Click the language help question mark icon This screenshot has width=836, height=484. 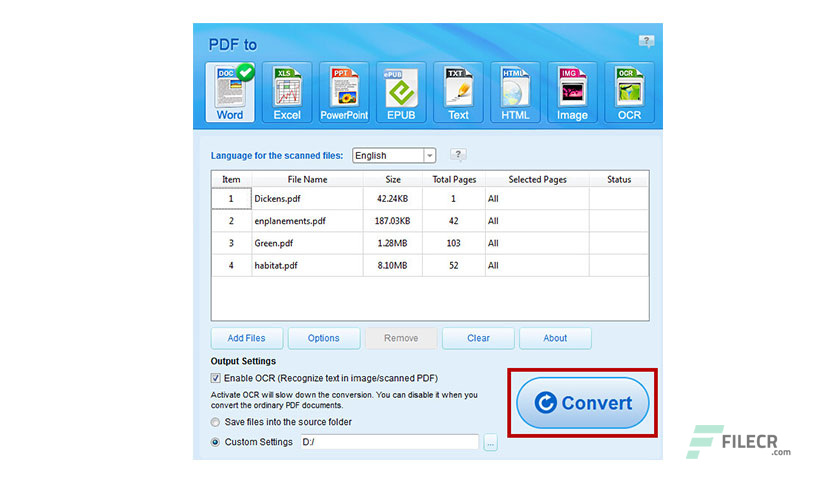(458, 155)
